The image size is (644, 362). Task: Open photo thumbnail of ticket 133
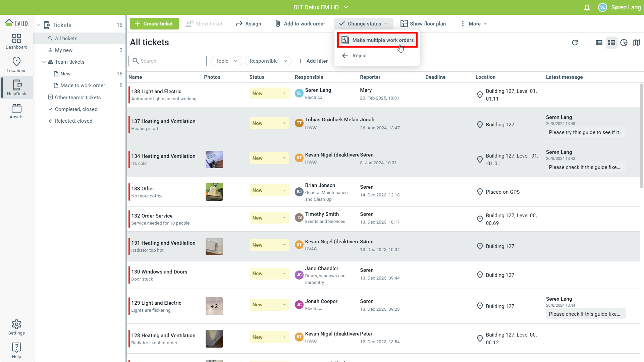214,192
